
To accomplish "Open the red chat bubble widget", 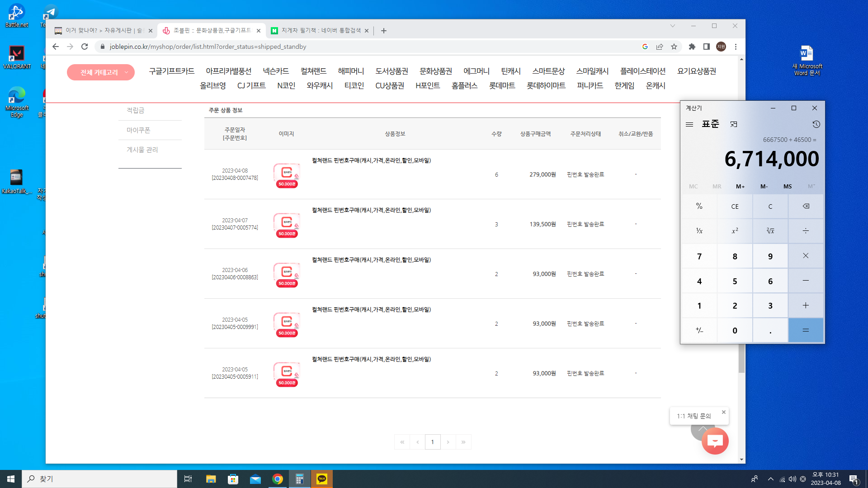I will (x=715, y=441).
